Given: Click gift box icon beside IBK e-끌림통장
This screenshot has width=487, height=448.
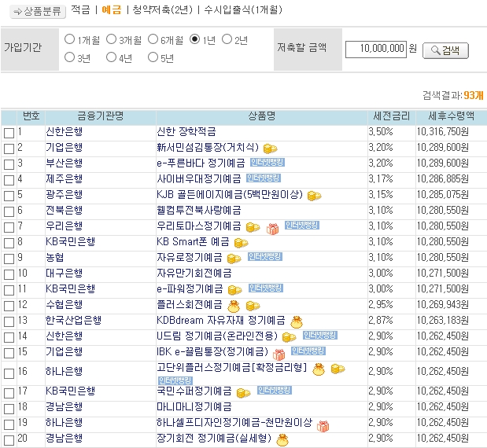Looking at the screenshot, I should point(279,354).
